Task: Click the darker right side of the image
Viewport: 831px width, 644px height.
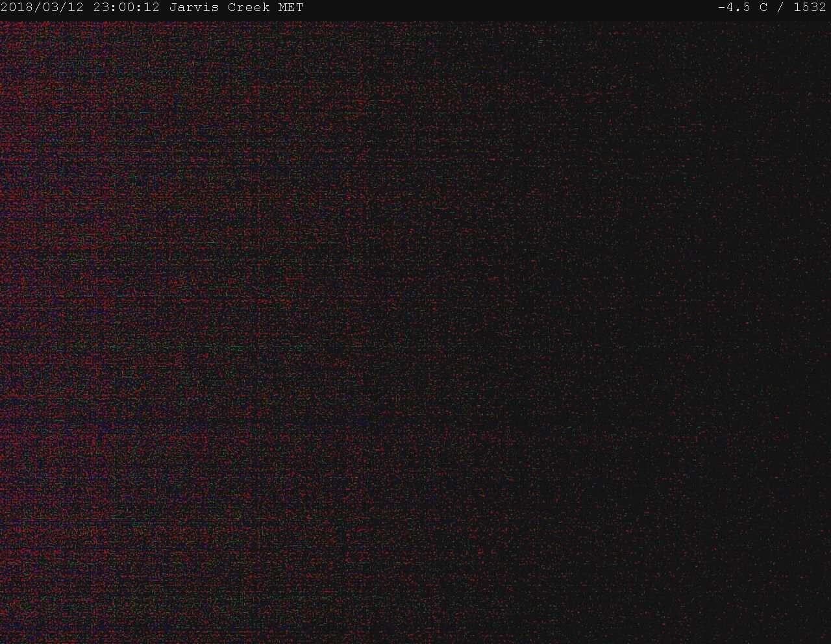Action: pos(714,325)
